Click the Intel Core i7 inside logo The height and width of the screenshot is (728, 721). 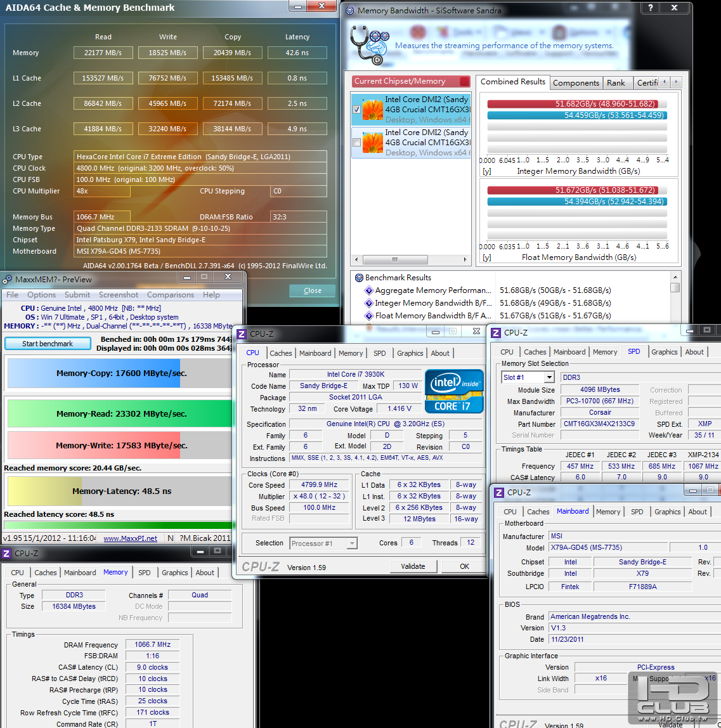pos(454,391)
